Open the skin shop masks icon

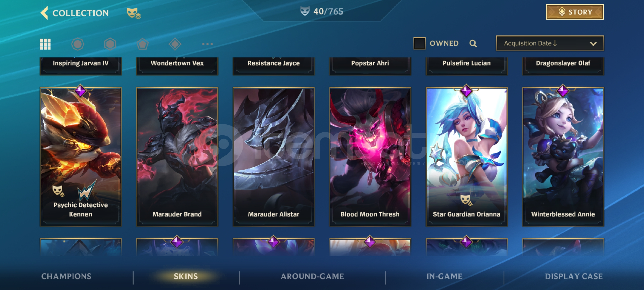tap(133, 13)
